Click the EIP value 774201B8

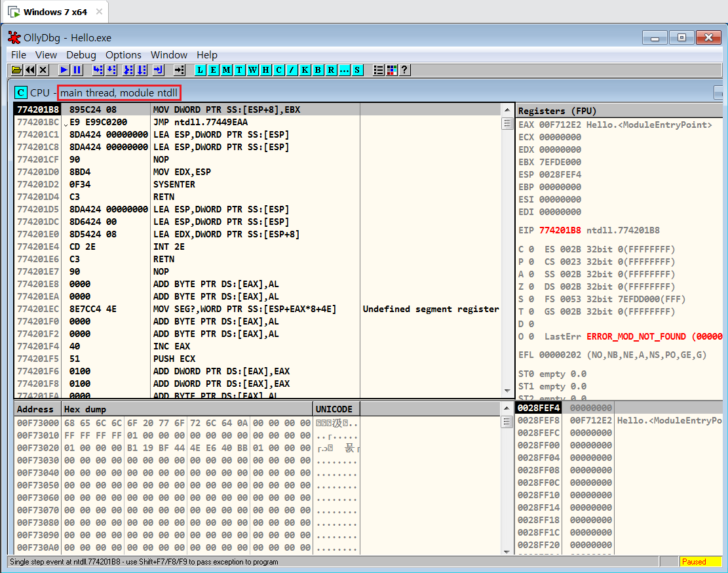point(560,230)
